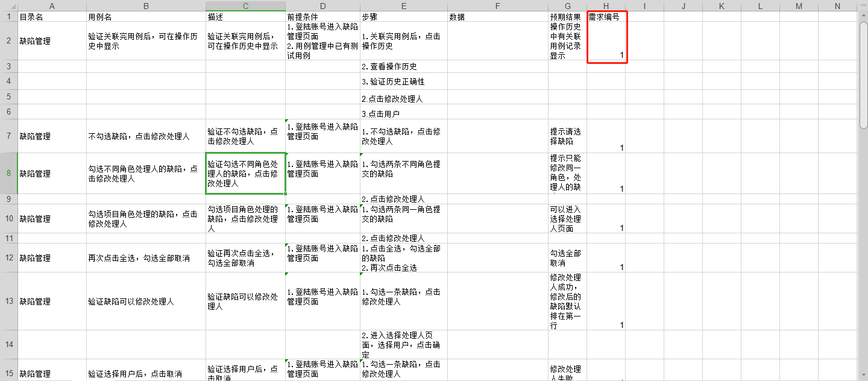868x381 pixels.
Task: Click the cell reading 3.验证历史正确性
Action: (x=403, y=81)
